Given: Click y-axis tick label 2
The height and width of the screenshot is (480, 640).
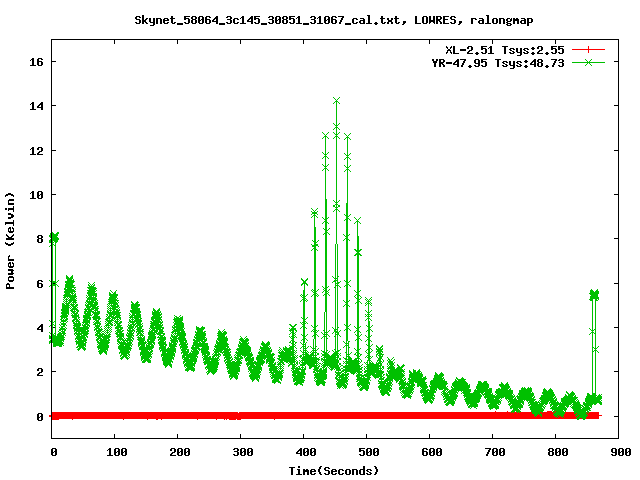Looking at the screenshot, I should pyautogui.click(x=40, y=372).
